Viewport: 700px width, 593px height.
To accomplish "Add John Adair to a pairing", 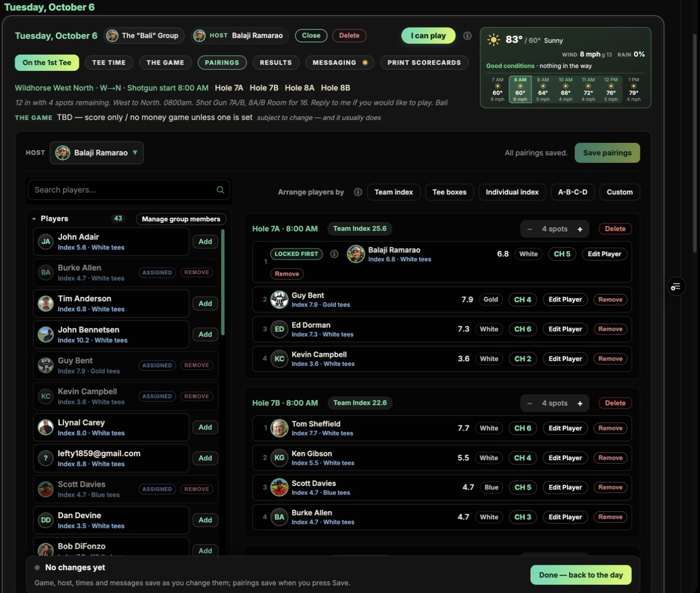I will pos(205,241).
